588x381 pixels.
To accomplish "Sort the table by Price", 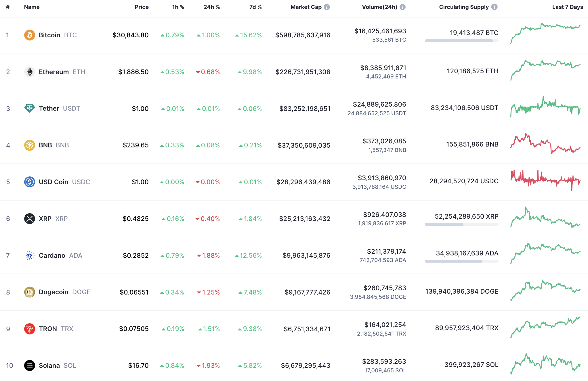I will (x=142, y=7).
